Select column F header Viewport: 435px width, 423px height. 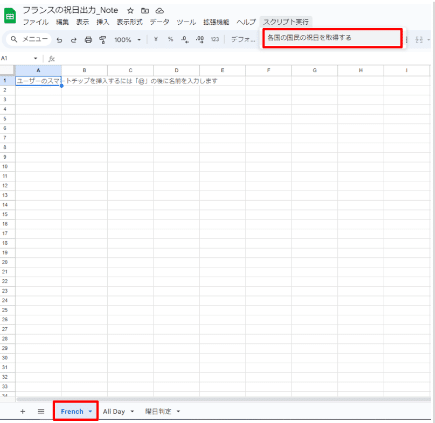[x=268, y=70]
